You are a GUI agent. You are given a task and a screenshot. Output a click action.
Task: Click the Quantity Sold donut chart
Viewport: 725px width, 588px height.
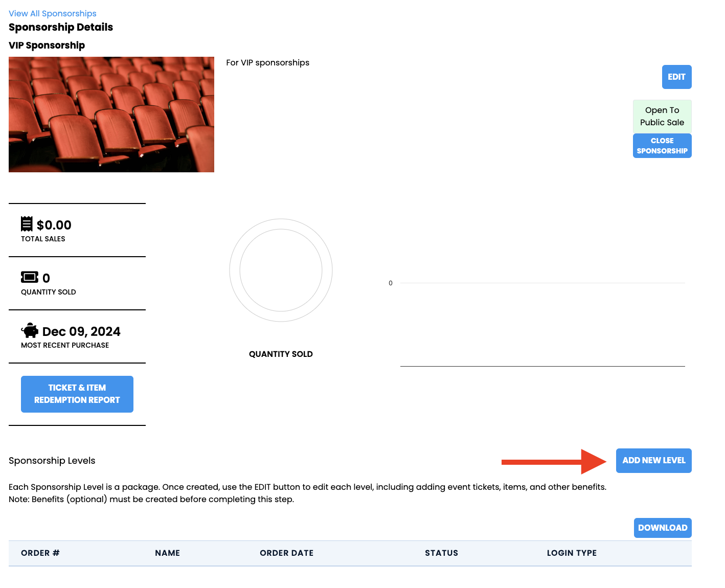click(281, 270)
